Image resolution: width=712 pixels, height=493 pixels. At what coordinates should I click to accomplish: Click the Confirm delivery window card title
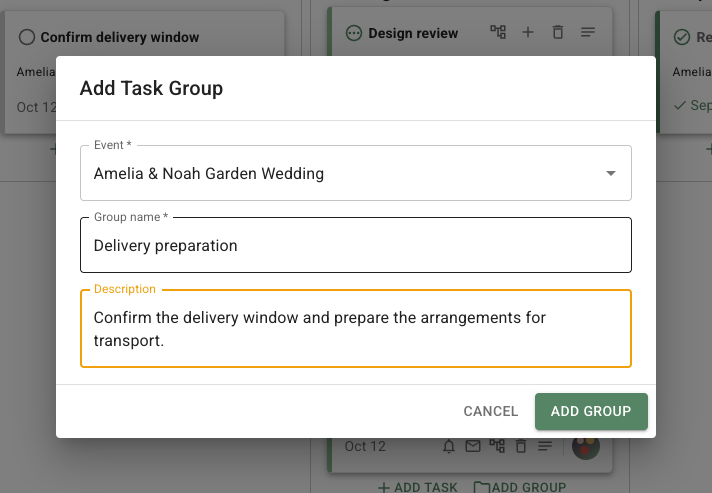pyautogui.click(x=120, y=37)
